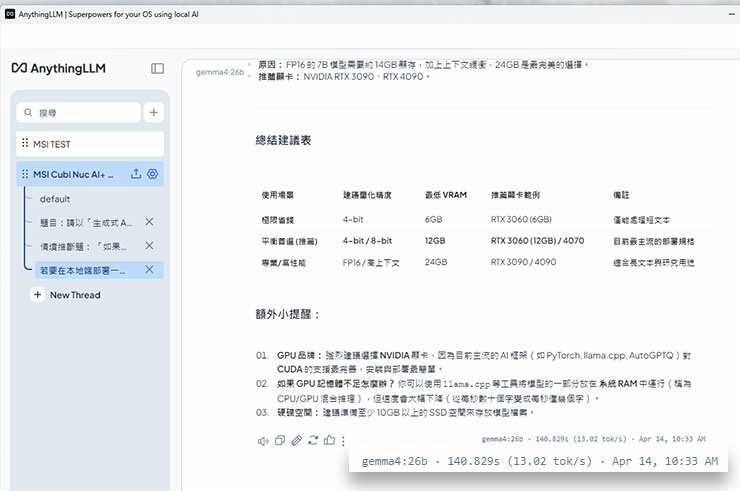
Task: Add a new workspace with plus button
Action: pyautogui.click(x=153, y=112)
